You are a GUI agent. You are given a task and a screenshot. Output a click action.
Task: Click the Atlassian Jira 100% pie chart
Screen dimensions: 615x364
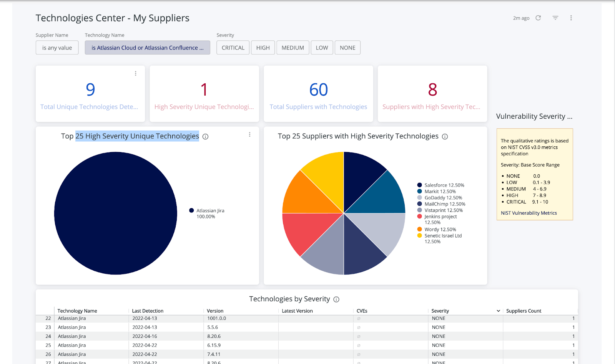click(x=116, y=213)
